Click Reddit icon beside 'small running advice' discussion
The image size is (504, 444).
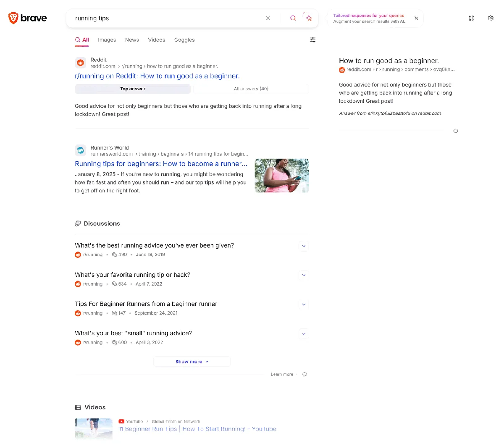point(78,342)
